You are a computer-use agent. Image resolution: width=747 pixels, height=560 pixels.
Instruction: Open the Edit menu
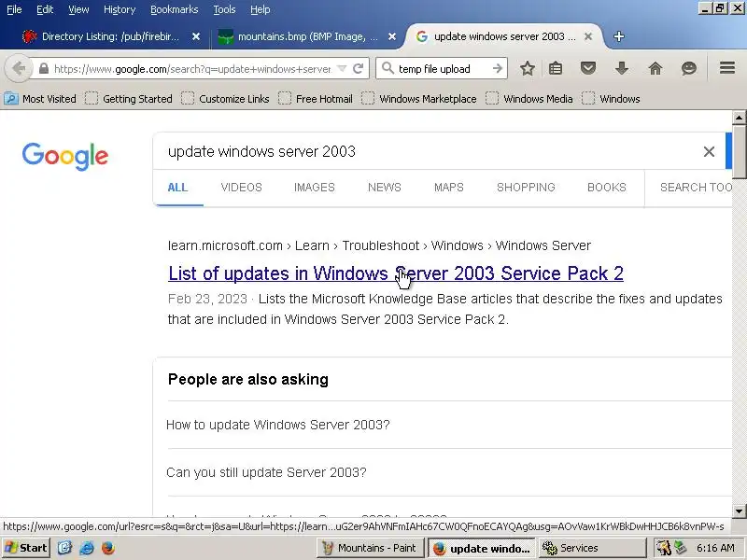coord(45,9)
